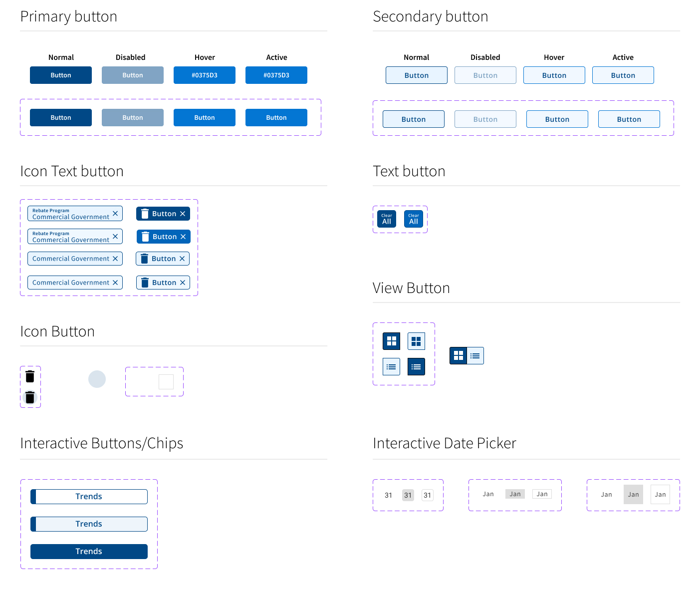Select the white outlined Trends chip
The width and height of the screenshot is (700, 595).
[x=89, y=497]
